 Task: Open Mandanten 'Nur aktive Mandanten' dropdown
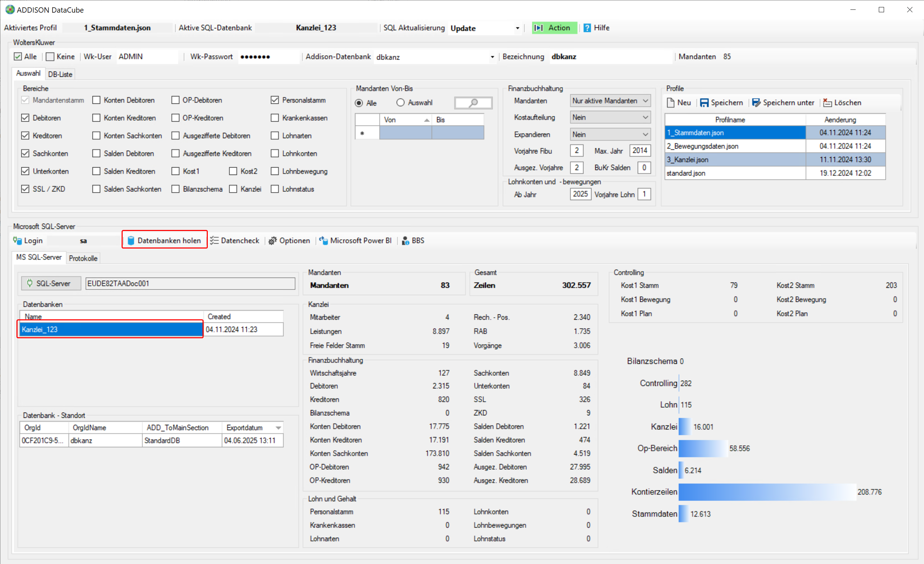[x=610, y=101]
